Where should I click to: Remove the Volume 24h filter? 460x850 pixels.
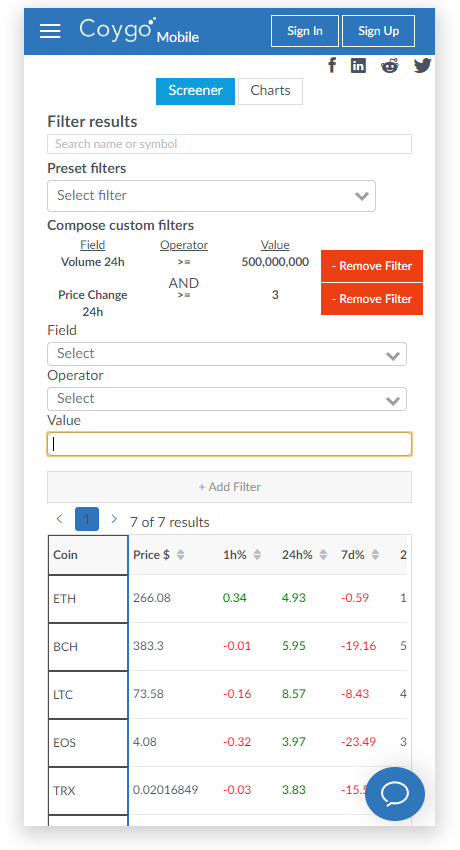pyautogui.click(x=372, y=266)
